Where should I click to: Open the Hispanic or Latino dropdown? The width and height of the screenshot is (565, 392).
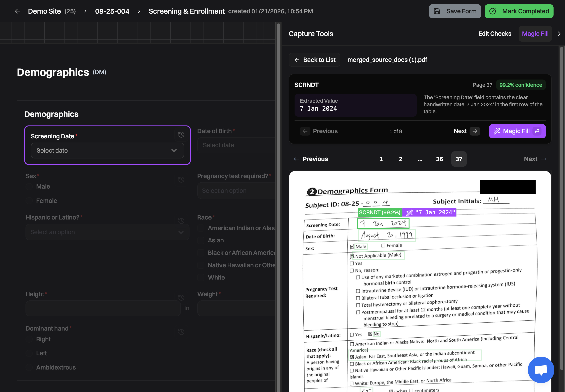tap(107, 232)
